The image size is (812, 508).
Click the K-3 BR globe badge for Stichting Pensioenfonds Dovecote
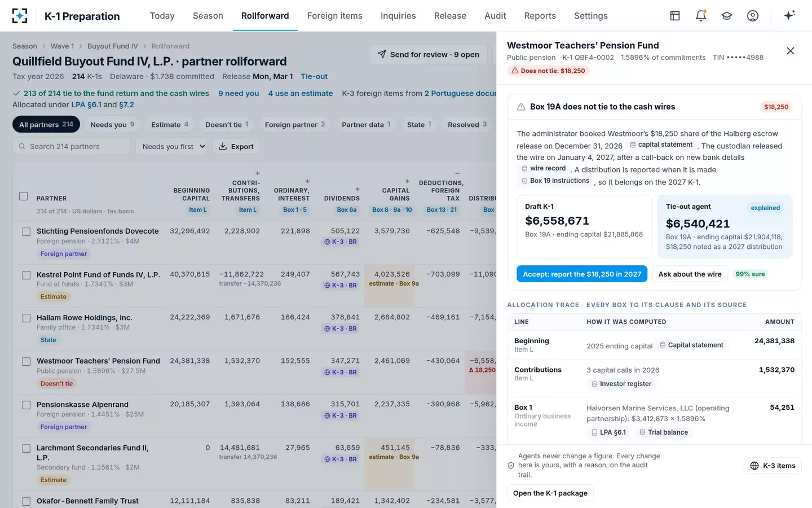(341, 242)
